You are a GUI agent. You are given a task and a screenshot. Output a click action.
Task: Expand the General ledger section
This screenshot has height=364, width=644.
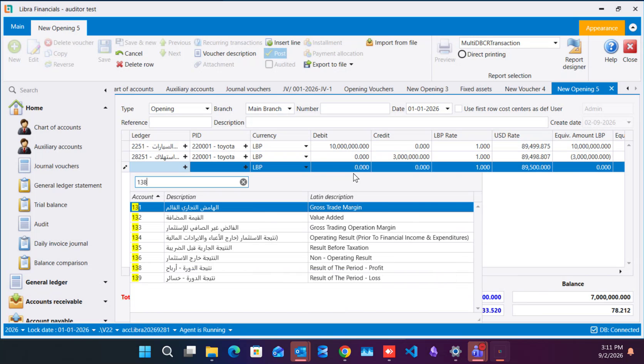tap(105, 282)
